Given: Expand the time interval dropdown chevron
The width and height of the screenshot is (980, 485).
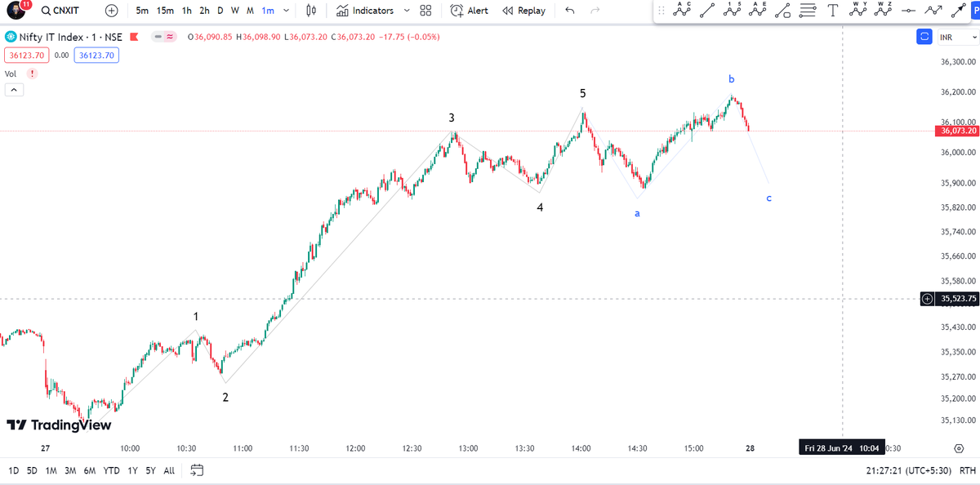Looking at the screenshot, I should coord(287,11).
